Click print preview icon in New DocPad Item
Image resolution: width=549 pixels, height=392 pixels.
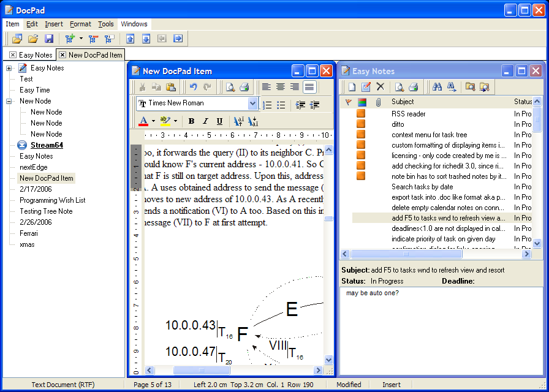[x=230, y=87]
